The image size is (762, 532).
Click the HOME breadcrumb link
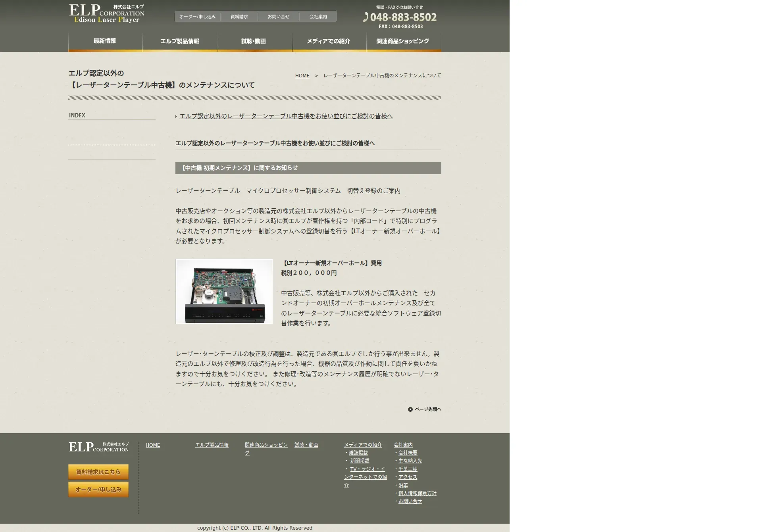click(302, 76)
